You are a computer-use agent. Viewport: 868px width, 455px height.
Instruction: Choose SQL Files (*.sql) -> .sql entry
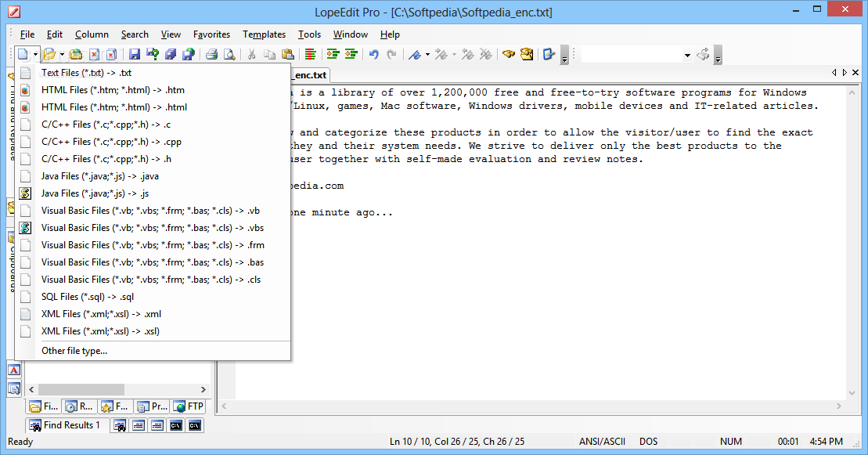[152, 297]
